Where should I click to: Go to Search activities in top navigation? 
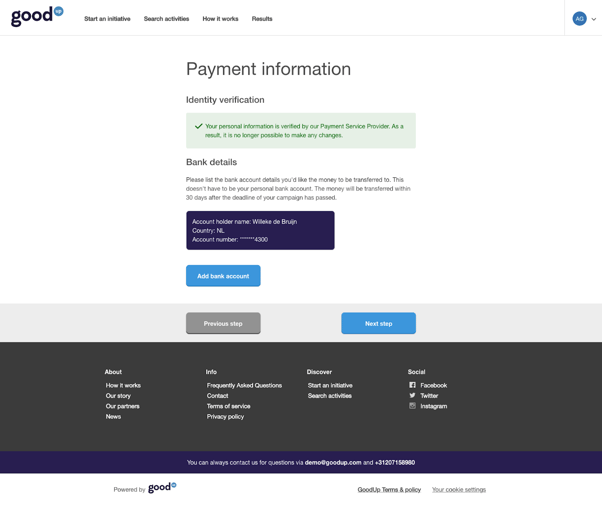[166, 19]
